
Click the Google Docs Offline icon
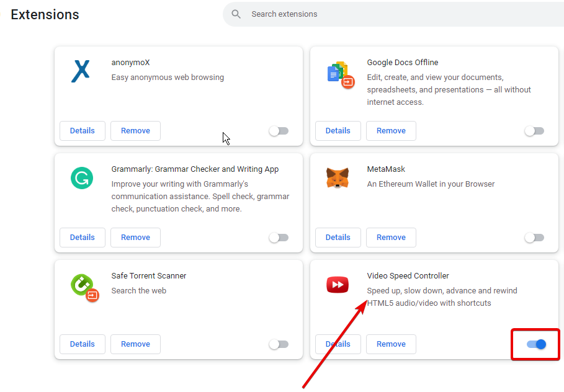(x=339, y=74)
